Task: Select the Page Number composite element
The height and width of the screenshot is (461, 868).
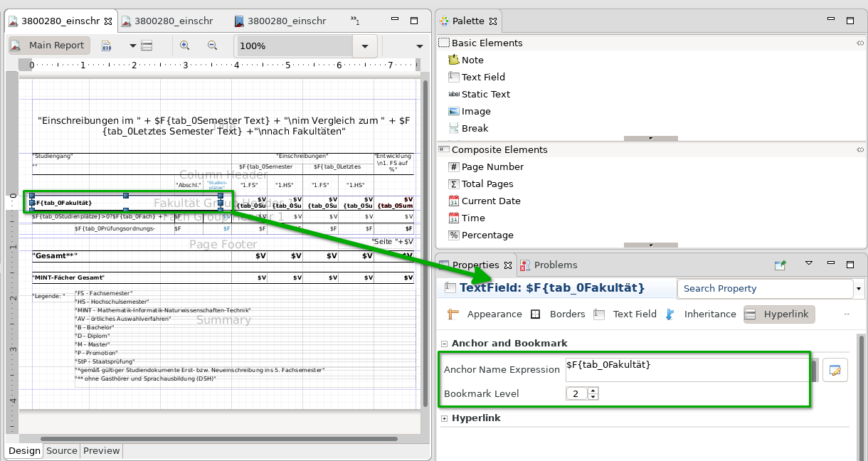Action: coord(486,166)
